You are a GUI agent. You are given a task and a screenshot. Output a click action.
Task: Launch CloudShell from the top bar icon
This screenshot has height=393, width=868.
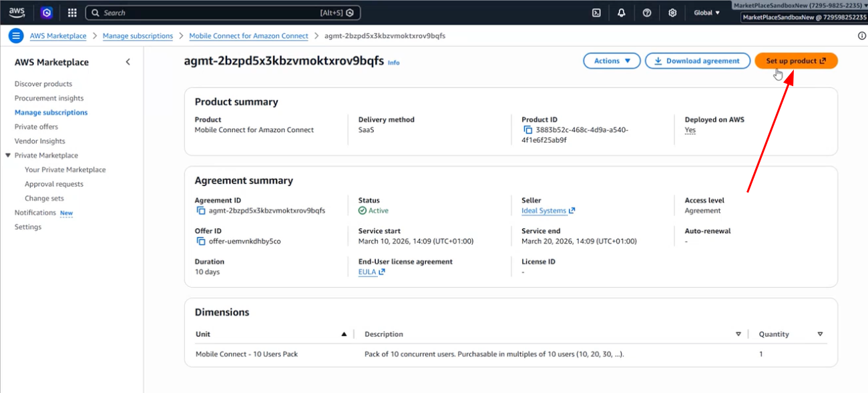pyautogui.click(x=596, y=13)
